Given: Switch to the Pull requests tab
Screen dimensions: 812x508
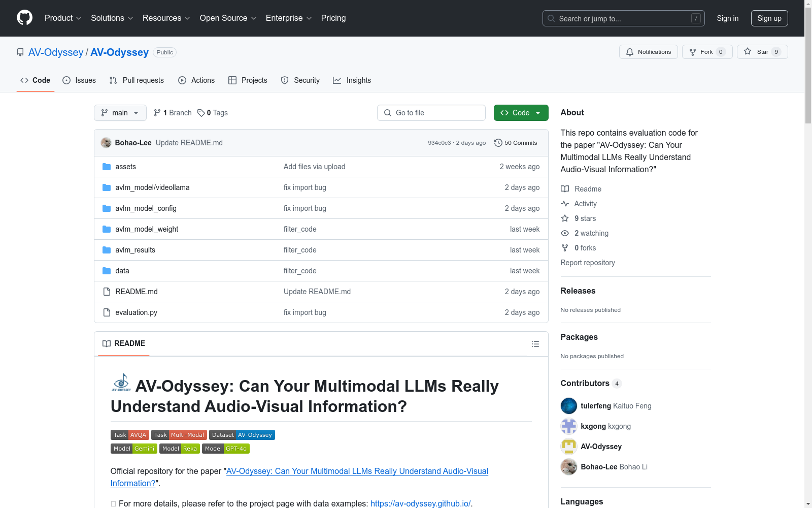Looking at the screenshot, I should coord(137,80).
